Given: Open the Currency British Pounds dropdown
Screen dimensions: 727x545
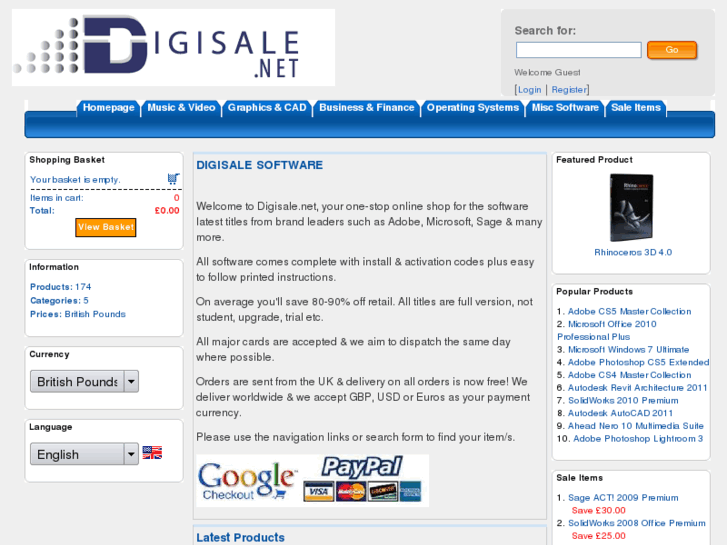Looking at the screenshot, I should tap(84, 381).
